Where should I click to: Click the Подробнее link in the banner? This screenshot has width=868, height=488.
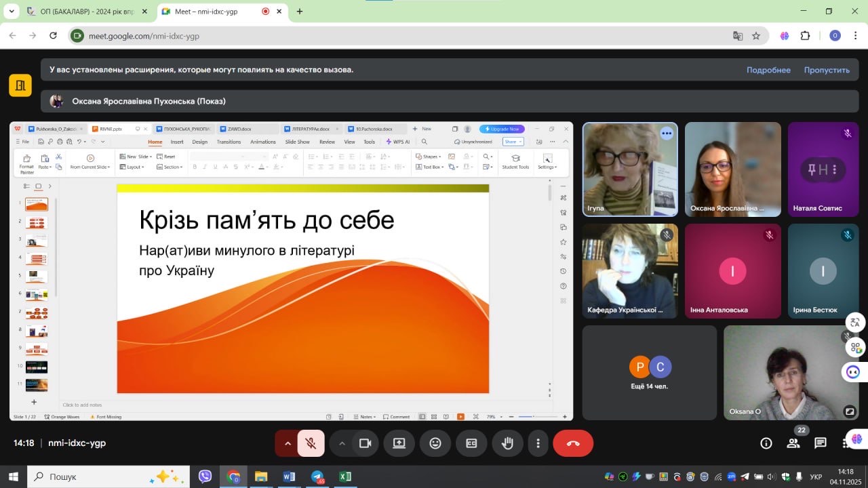pyautogui.click(x=768, y=70)
